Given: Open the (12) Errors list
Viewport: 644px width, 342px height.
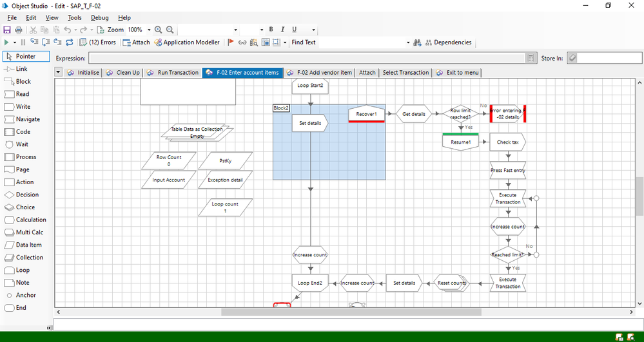Looking at the screenshot, I should click(x=98, y=43).
